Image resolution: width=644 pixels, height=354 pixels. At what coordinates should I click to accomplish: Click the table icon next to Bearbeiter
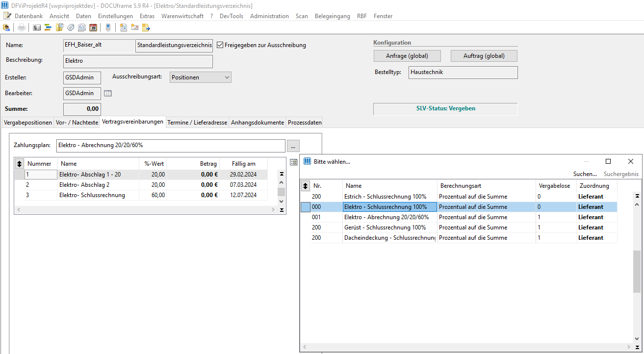(108, 93)
